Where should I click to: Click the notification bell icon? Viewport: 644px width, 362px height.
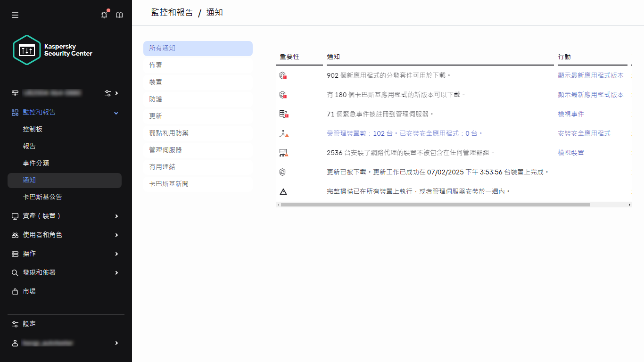pyautogui.click(x=104, y=15)
